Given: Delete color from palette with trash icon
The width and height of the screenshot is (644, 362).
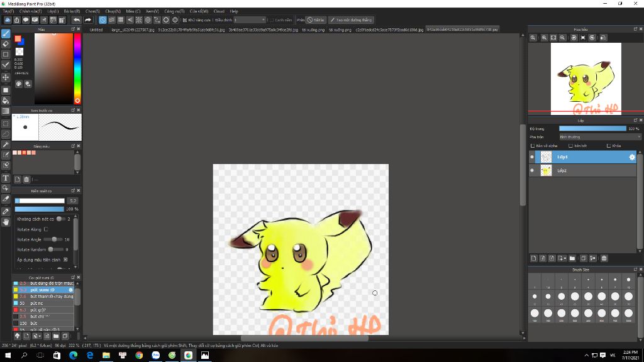Looking at the screenshot, I should (26, 179).
